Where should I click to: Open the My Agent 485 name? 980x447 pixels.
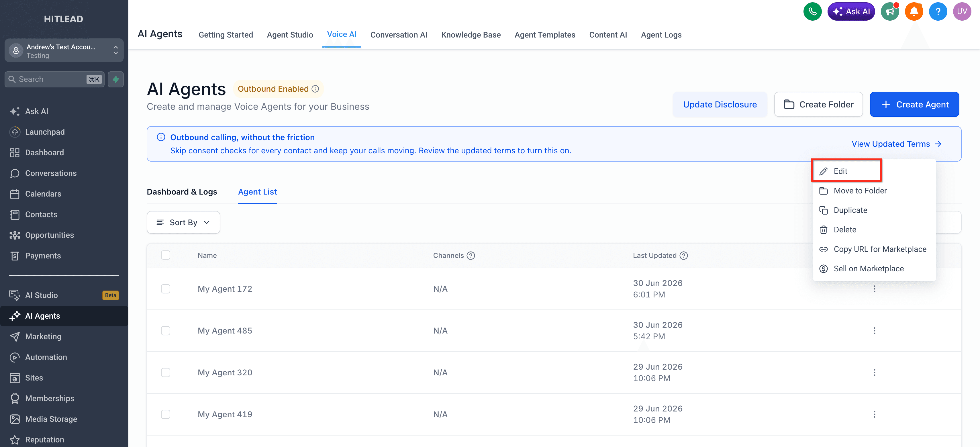225,331
